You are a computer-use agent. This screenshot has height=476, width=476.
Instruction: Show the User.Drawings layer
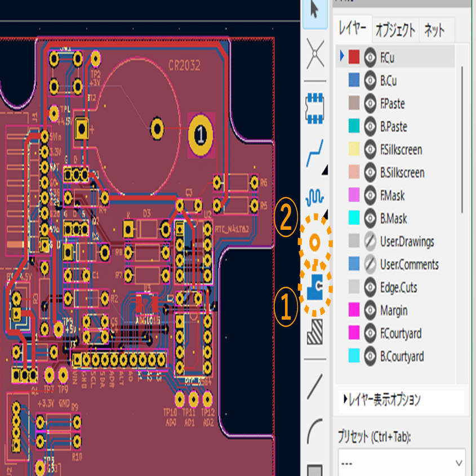click(x=370, y=241)
